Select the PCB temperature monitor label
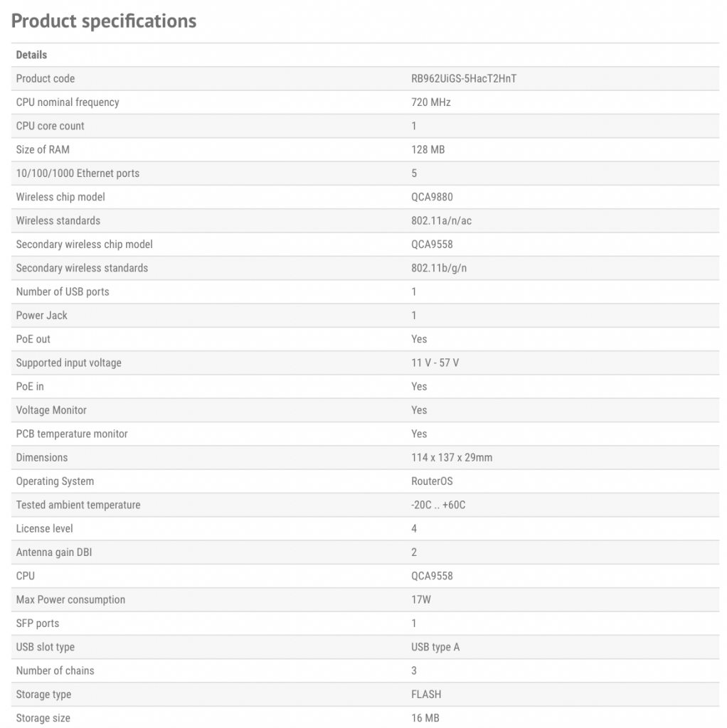The image size is (727, 728). [x=72, y=434]
